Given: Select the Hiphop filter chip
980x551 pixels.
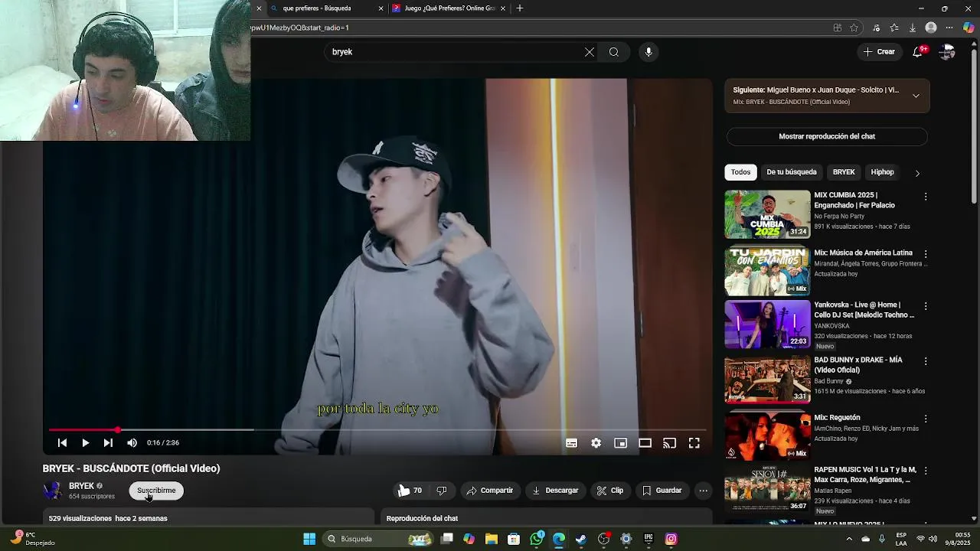Looking at the screenshot, I should pyautogui.click(x=882, y=172).
